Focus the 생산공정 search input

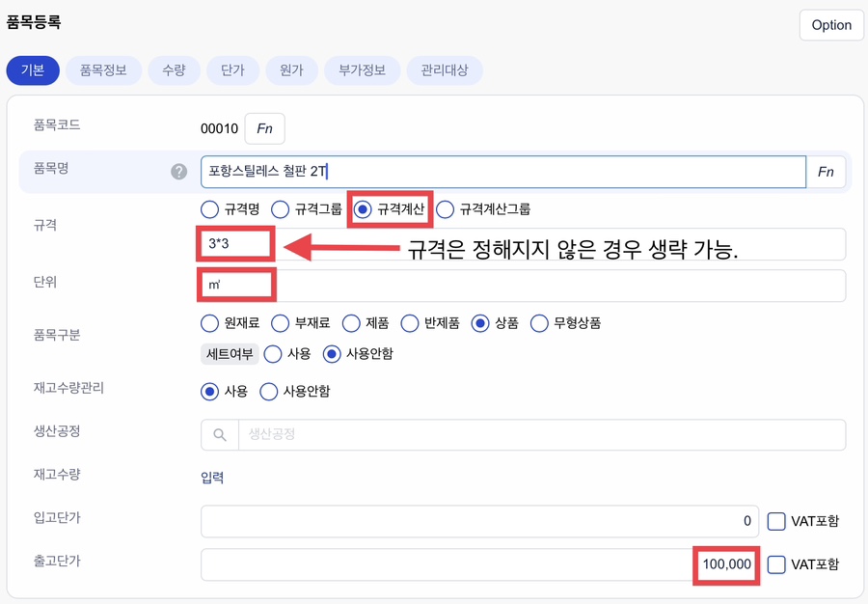541,434
